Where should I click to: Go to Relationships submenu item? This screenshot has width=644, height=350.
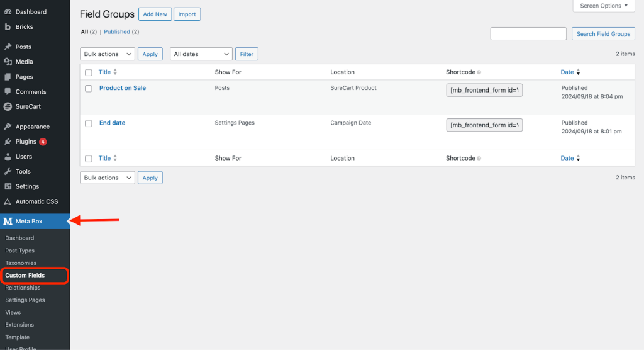coord(23,288)
